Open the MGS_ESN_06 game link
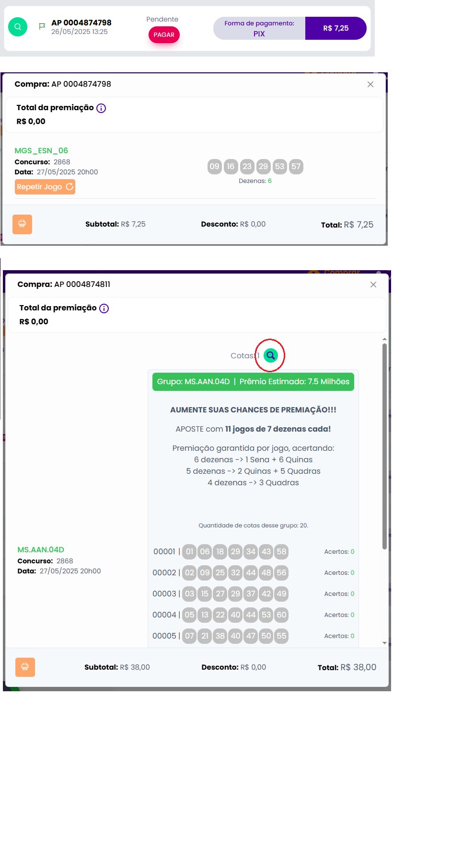This screenshot has width=451, height=868. coord(41,150)
